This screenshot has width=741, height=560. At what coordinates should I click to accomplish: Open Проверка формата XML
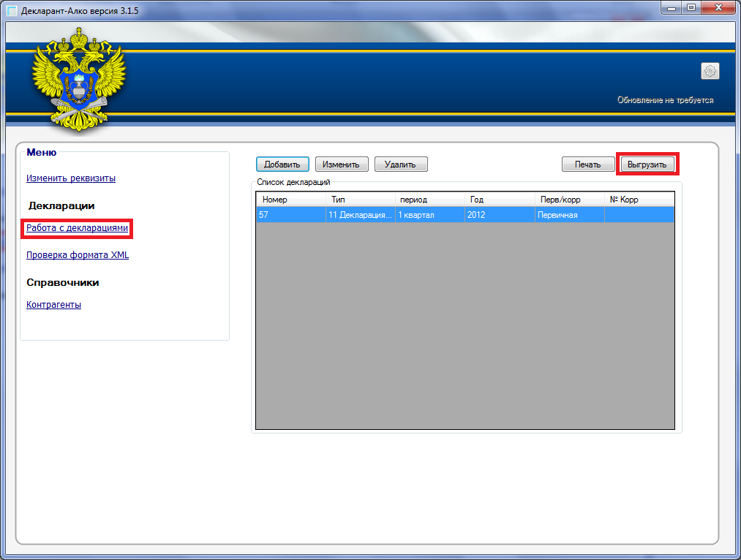tap(78, 255)
